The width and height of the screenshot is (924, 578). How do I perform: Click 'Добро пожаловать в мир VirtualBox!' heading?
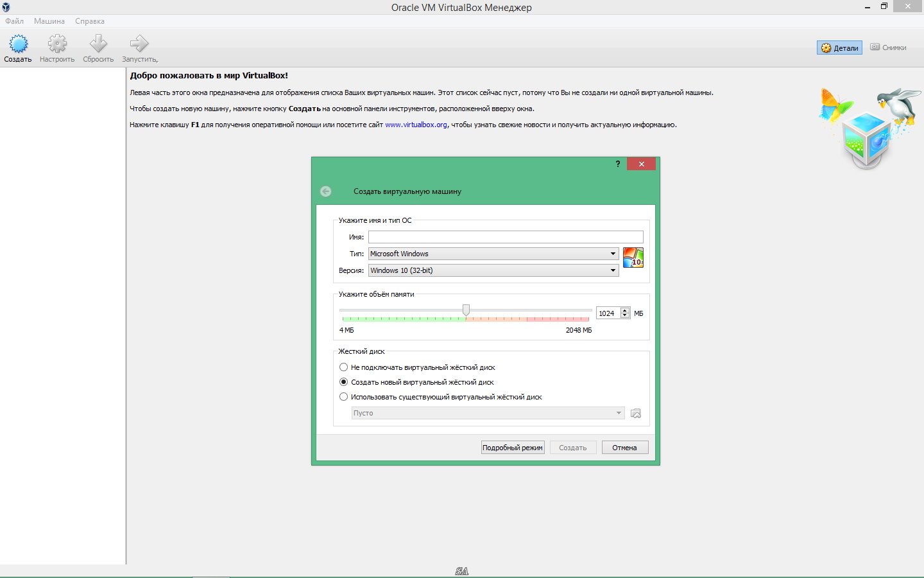[209, 75]
